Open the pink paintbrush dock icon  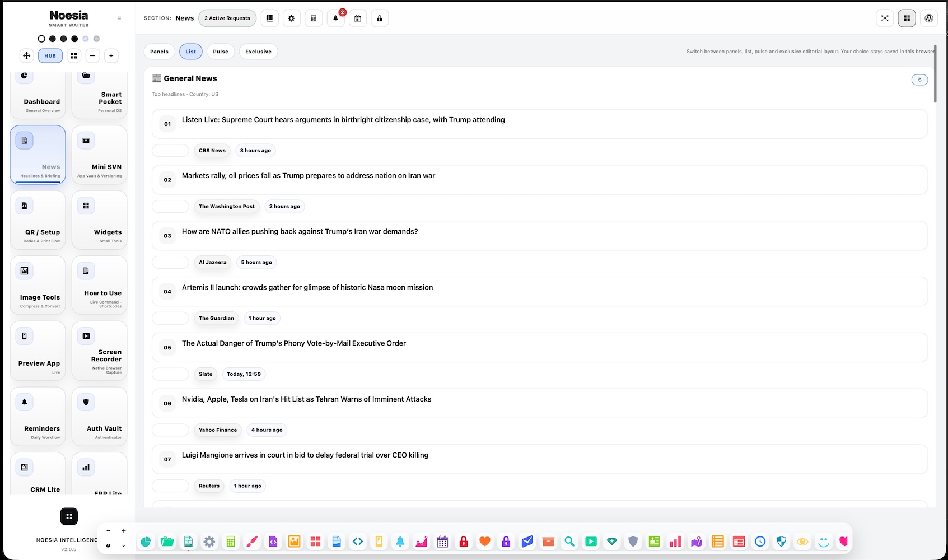click(252, 542)
